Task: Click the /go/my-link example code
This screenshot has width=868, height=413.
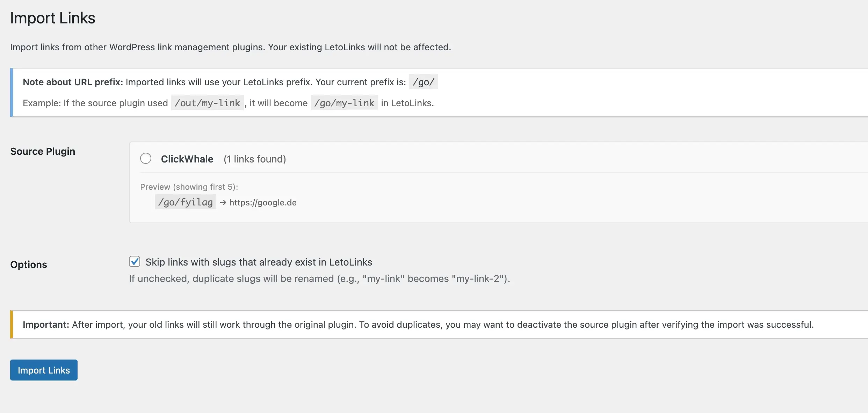Action: [344, 102]
